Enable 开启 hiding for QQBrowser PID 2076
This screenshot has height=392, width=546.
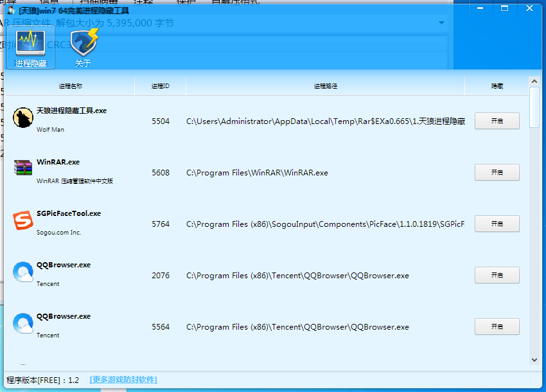click(497, 275)
